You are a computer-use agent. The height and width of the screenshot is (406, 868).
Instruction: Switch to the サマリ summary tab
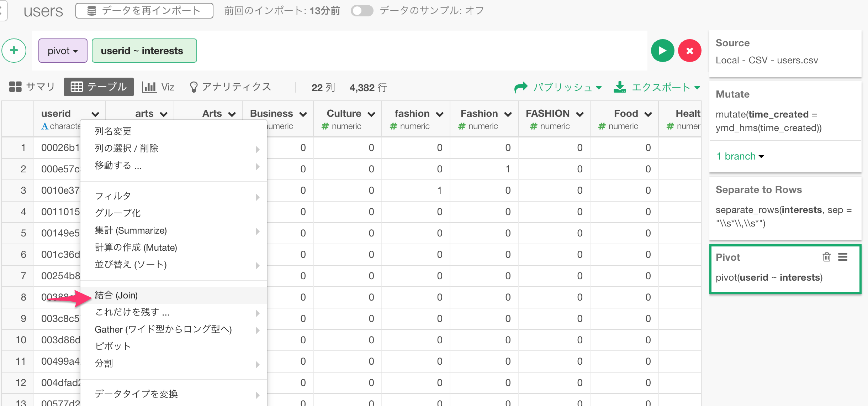32,87
